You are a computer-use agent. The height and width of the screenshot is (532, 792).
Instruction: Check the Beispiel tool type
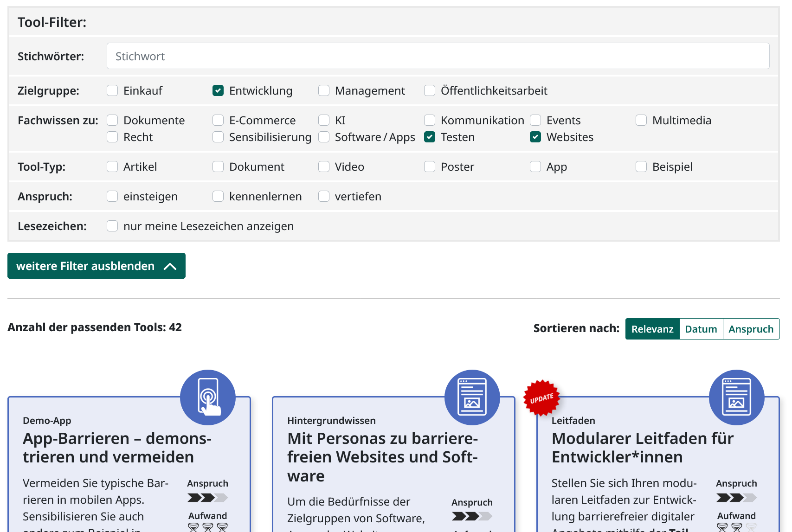(641, 167)
